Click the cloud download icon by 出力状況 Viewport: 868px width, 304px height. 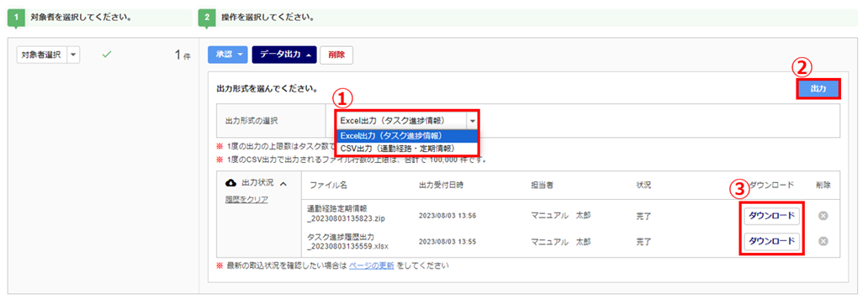[231, 183]
